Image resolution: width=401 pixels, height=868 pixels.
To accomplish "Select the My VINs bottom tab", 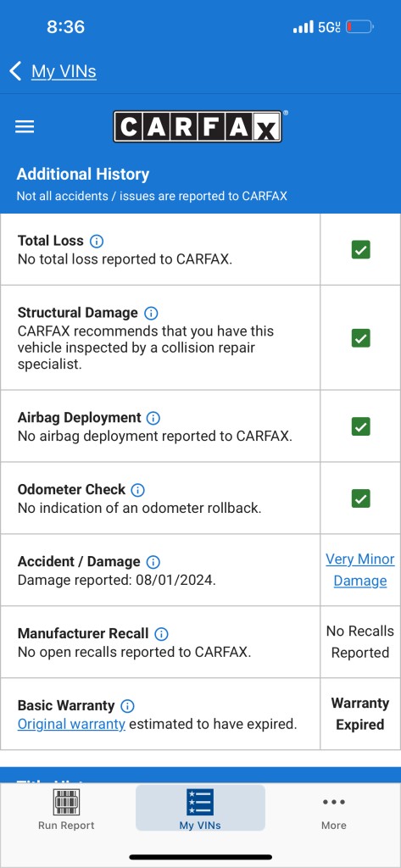I will pos(200,808).
